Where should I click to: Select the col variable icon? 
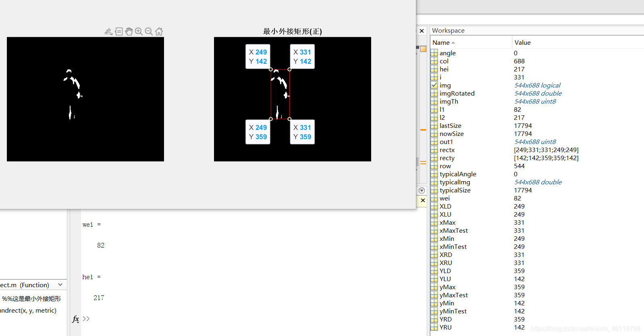coord(434,61)
